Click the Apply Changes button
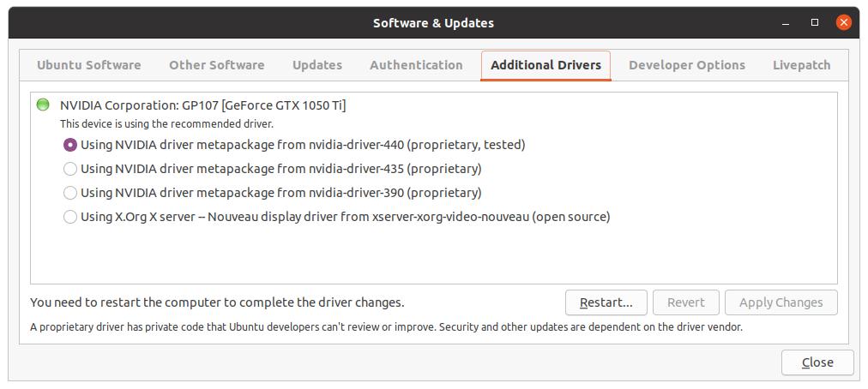The height and width of the screenshot is (389, 868). 781,302
